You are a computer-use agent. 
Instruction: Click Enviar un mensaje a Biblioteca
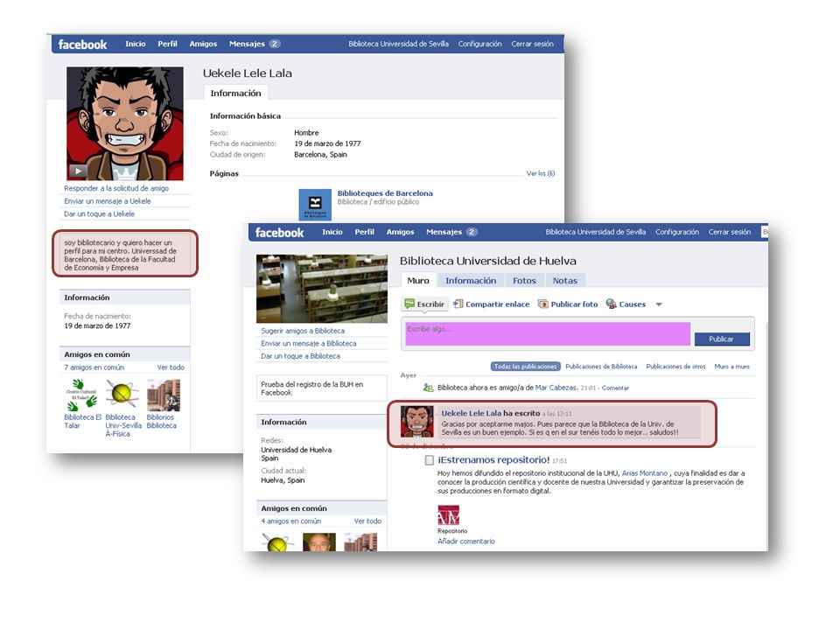pyautogui.click(x=309, y=343)
